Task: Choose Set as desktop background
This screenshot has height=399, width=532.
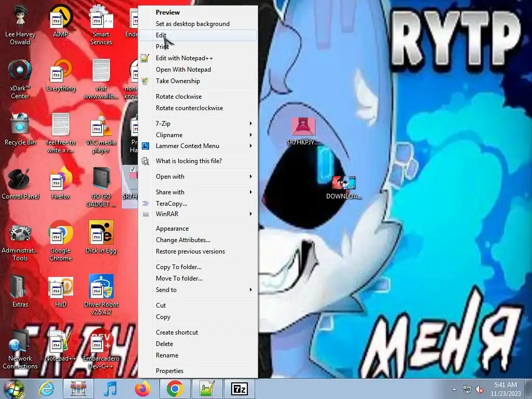Action: tap(198, 24)
